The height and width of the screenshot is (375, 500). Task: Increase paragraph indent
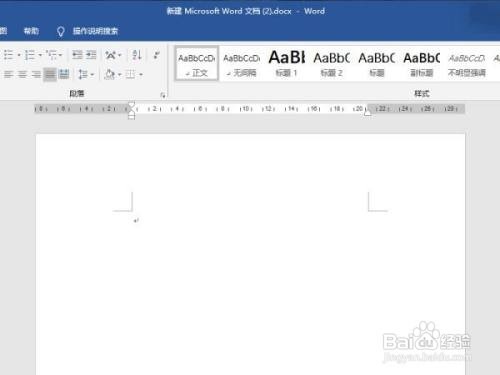(x=91, y=55)
